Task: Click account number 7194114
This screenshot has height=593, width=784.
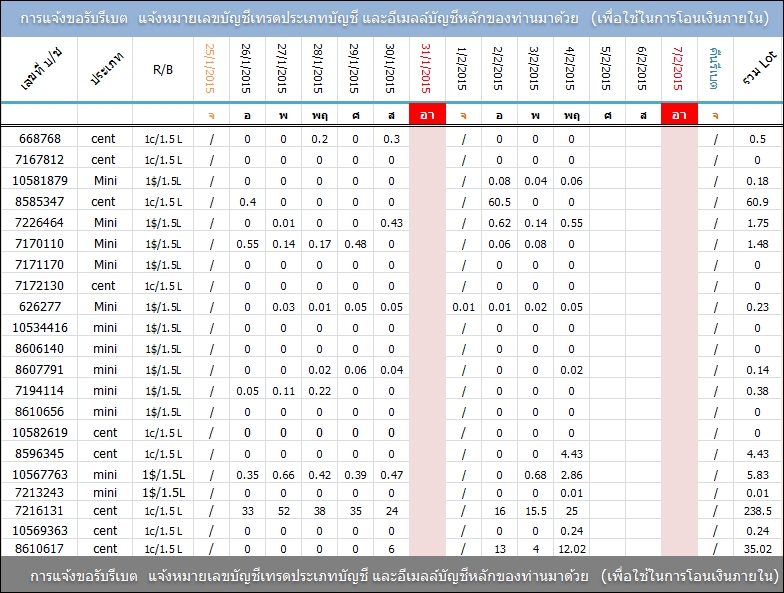Action: click(40, 390)
